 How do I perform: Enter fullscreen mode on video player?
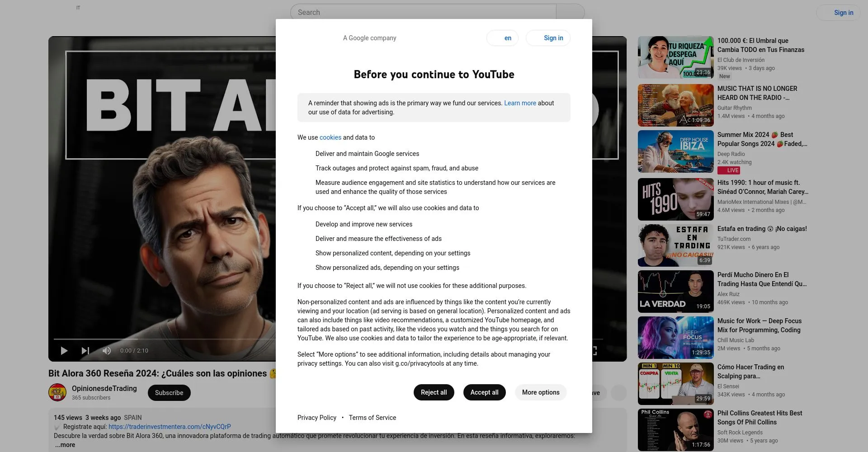(x=594, y=351)
